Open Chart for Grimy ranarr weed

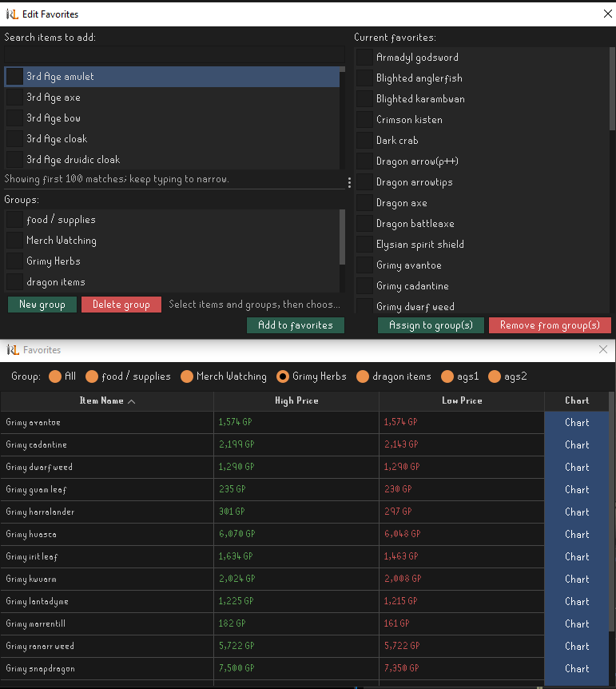pos(577,647)
